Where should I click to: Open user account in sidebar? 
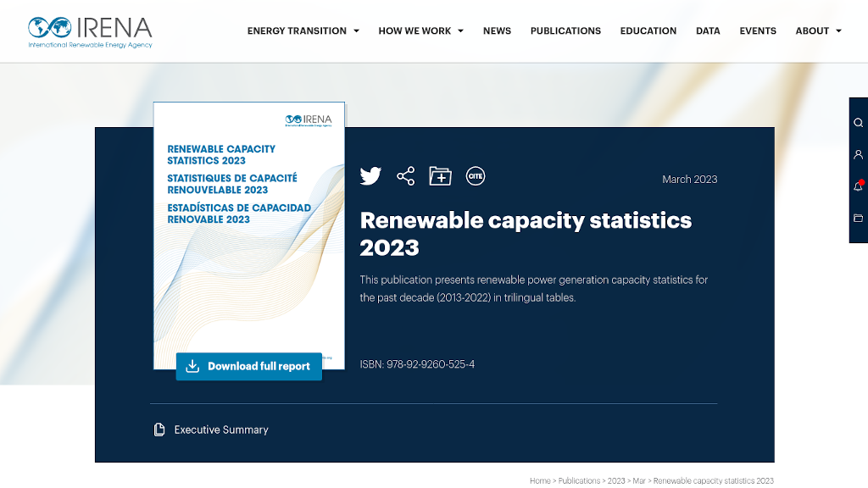coord(858,155)
